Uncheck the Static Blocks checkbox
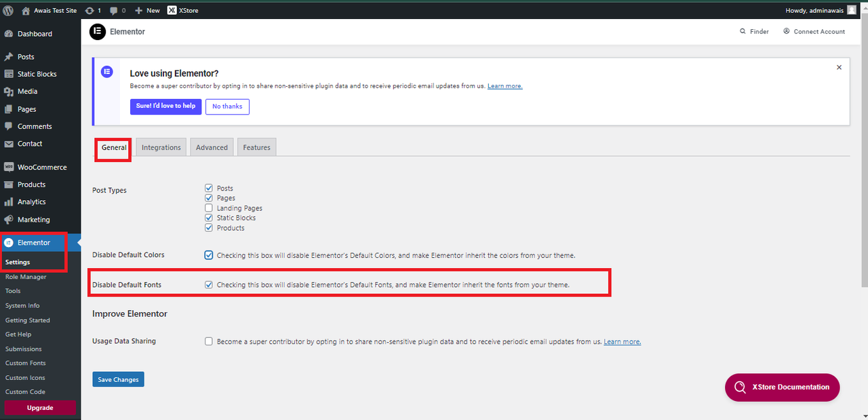This screenshot has width=868, height=420. click(x=209, y=218)
